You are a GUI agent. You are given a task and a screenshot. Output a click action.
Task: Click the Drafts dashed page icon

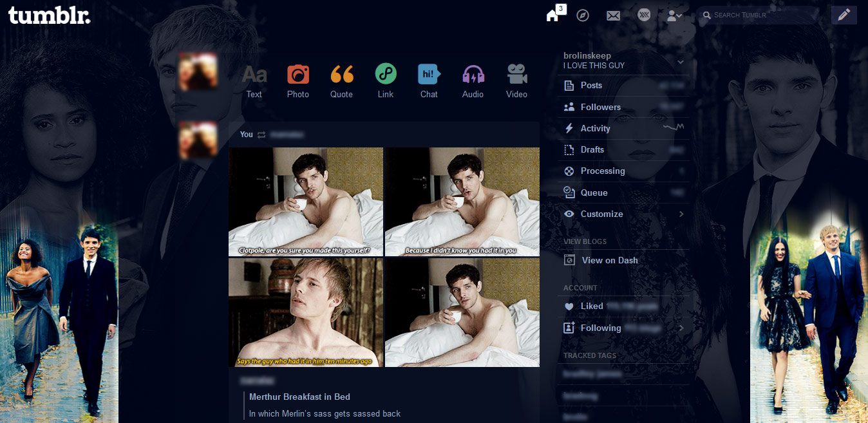point(569,149)
